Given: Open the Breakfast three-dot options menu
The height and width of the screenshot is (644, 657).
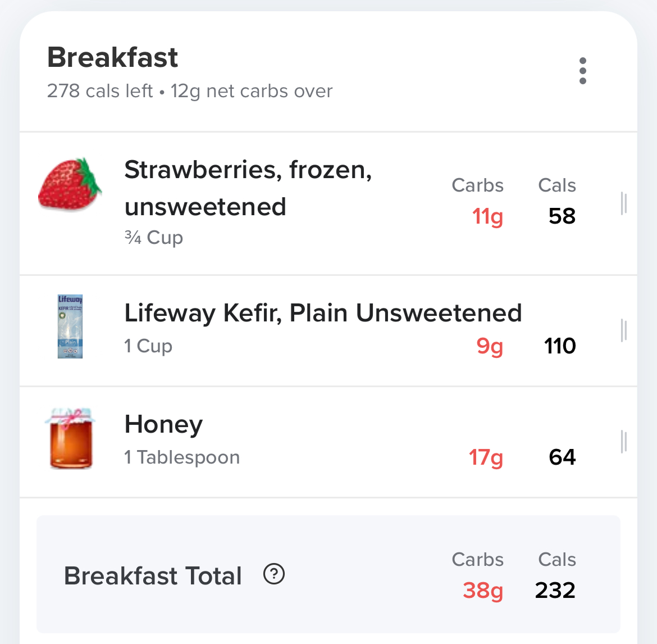Looking at the screenshot, I should click(582, 71).
